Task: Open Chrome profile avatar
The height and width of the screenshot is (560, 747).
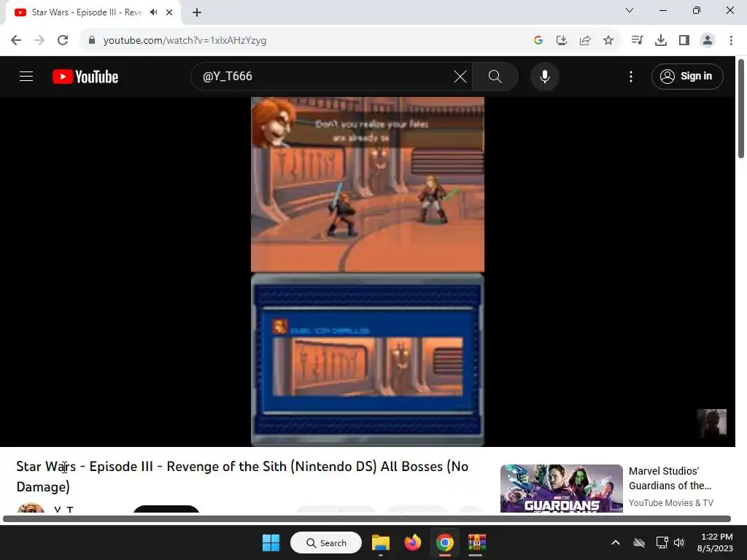Action: (x=708, y=41)
